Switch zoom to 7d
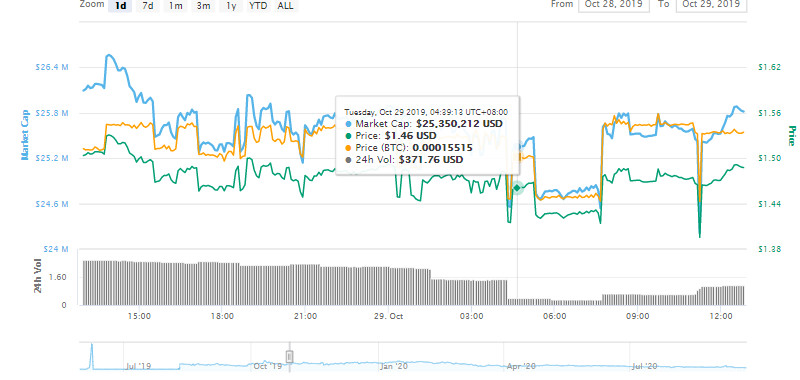Viewport: 800px width, 380px height. [148, 6]
